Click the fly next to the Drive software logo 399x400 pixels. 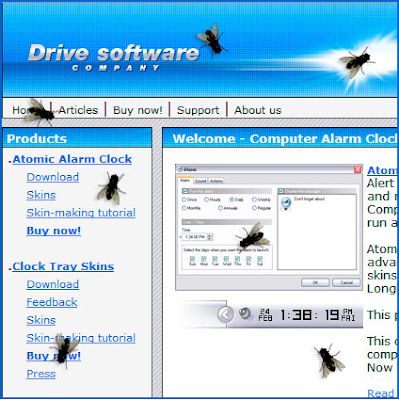[x=212, y=40]
